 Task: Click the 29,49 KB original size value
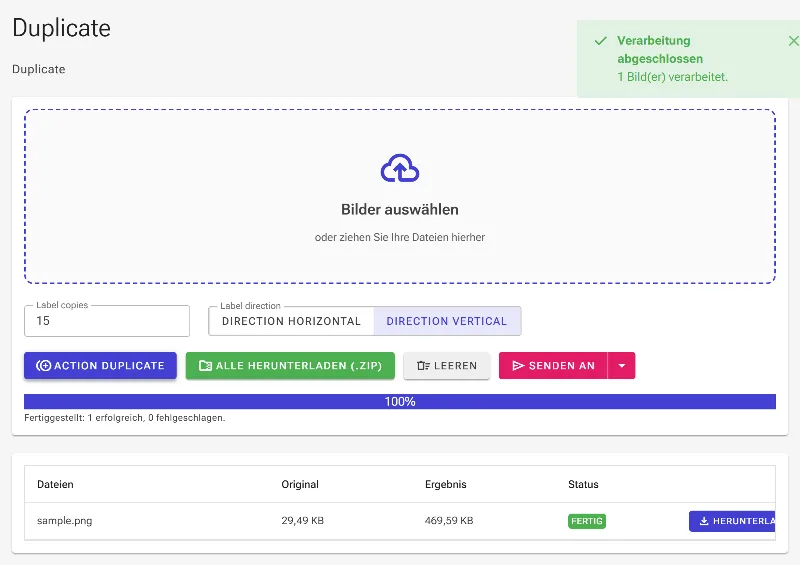click(303, 521)
